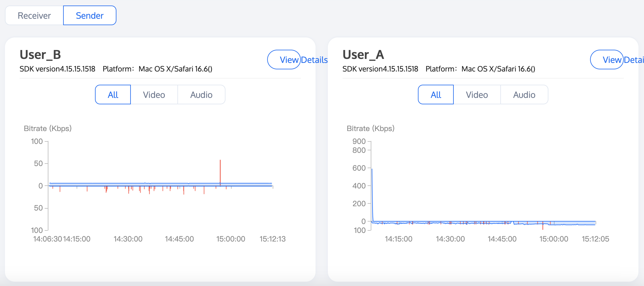Click the 15:00:00 time label under User_A chart

point(554,239)
